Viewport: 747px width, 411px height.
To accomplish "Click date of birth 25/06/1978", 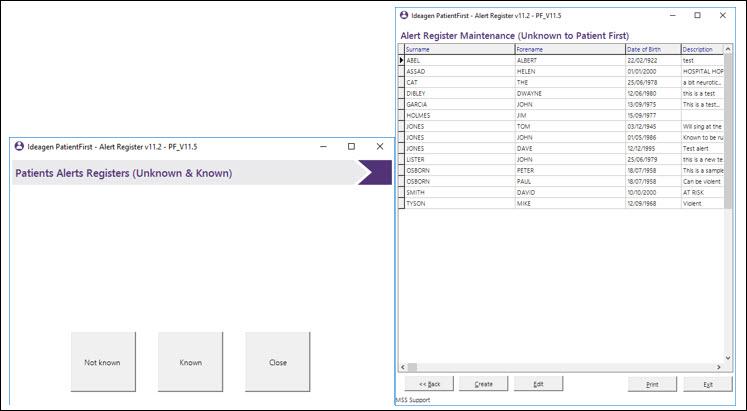I will [653, 82].
